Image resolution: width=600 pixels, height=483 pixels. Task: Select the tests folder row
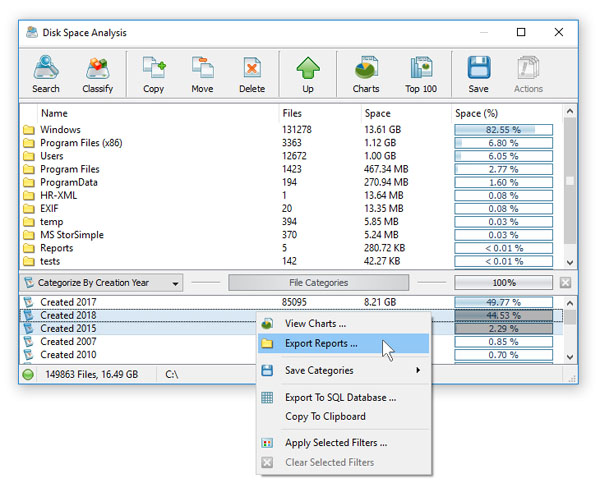pyautogui.click(x=291, y=261)
